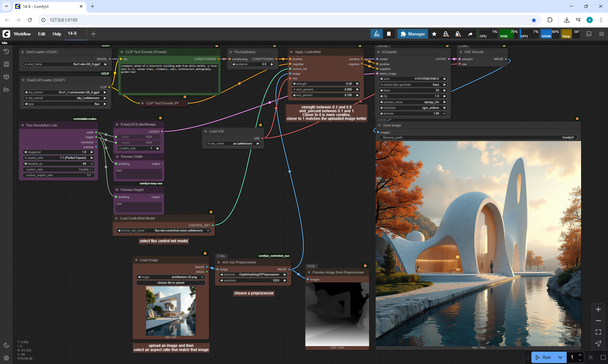The image size is (608, 364).
Task: Open the node library cube icon
Action: [x=6, y=77]
